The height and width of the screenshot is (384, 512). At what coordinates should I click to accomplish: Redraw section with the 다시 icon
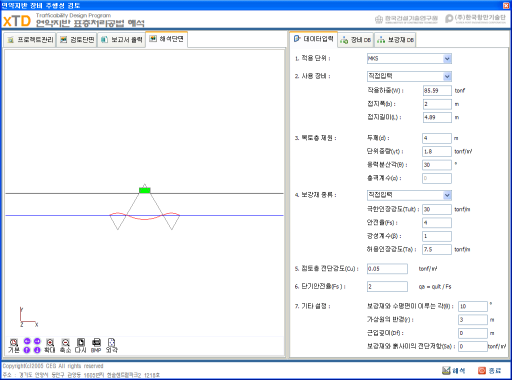tap(81, 346)
